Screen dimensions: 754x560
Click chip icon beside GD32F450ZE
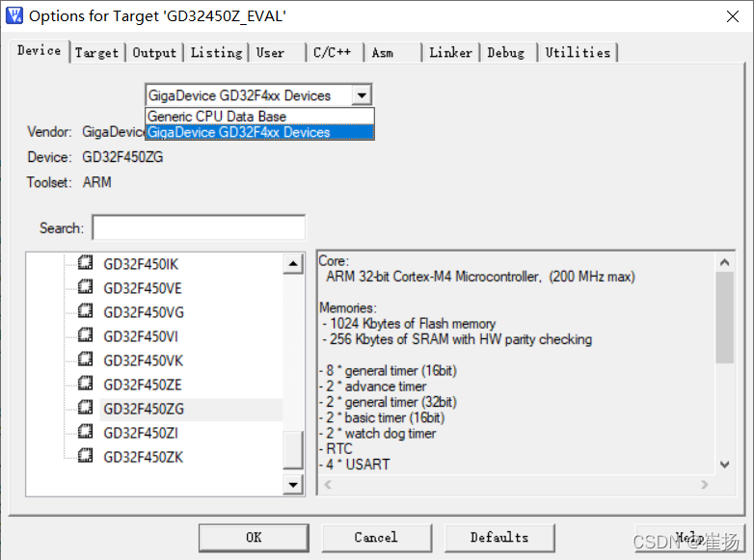(x=85, y=383)
